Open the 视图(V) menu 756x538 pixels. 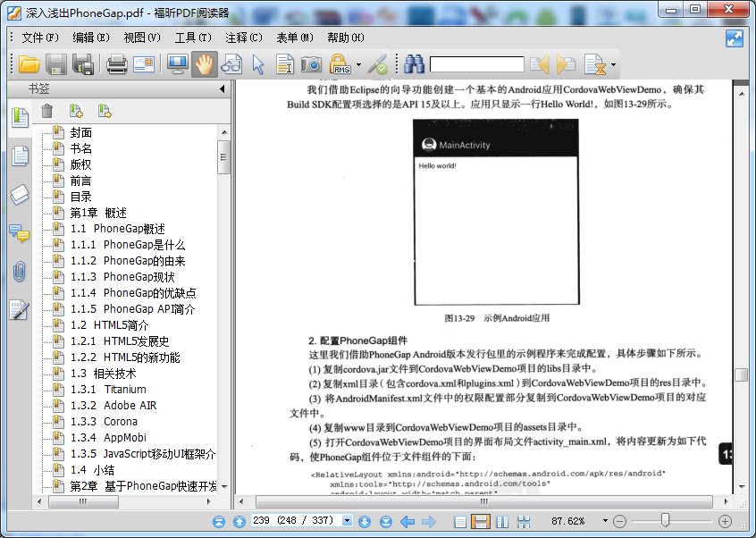pyautogui.click(x=142, y=38)
